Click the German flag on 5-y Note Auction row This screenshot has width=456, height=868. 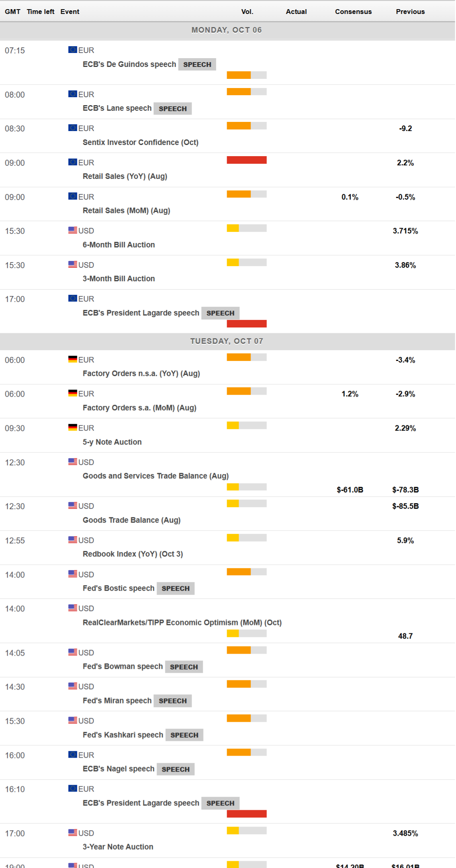pos(72,427)
